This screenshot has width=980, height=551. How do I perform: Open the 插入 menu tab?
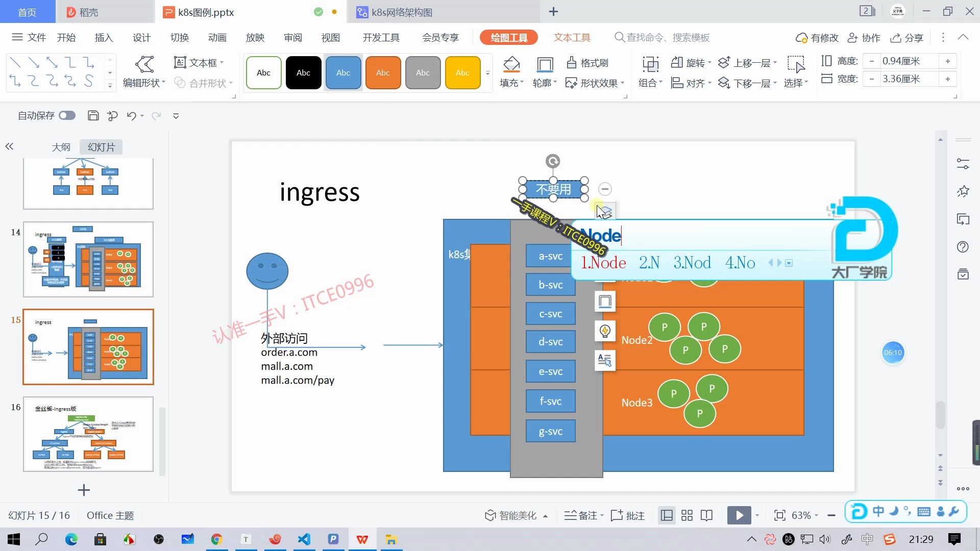point(104,37)
